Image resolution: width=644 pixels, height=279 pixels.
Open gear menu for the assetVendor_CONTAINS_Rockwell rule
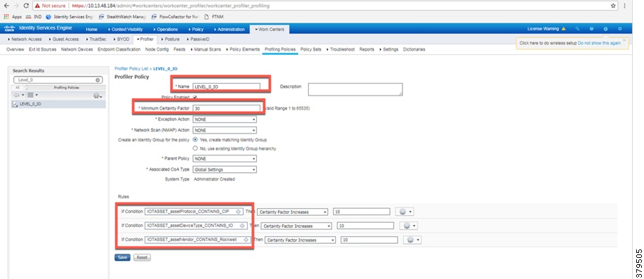point(412,240)
